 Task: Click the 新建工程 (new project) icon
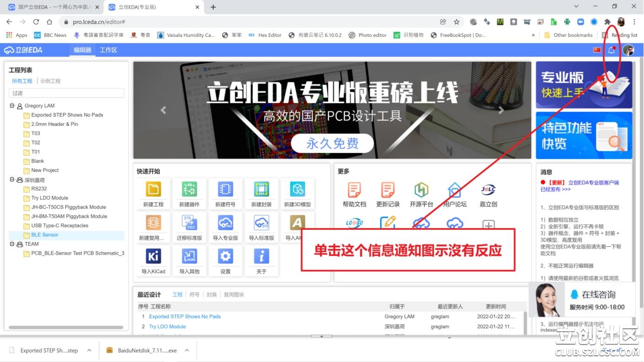click(153, 189)
